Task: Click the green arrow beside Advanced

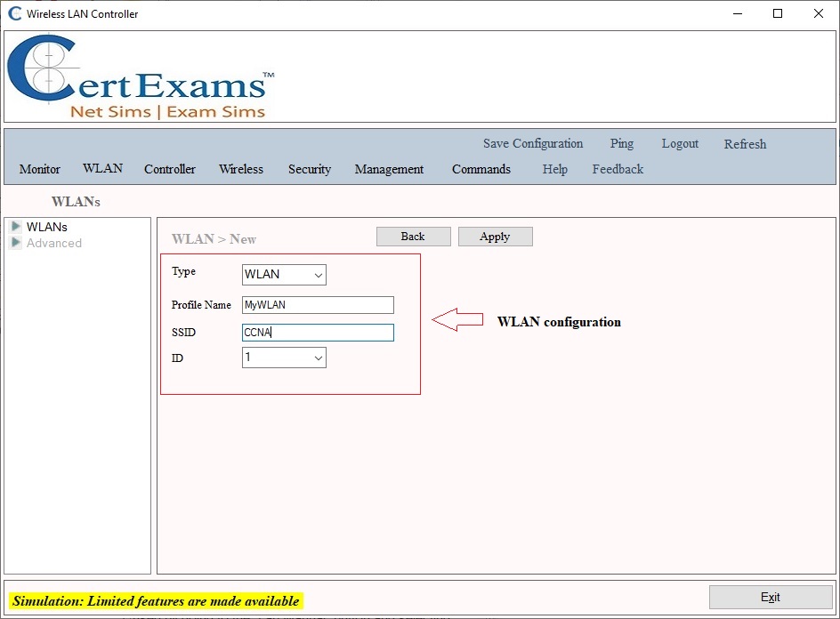Action: tap(16, 243)
